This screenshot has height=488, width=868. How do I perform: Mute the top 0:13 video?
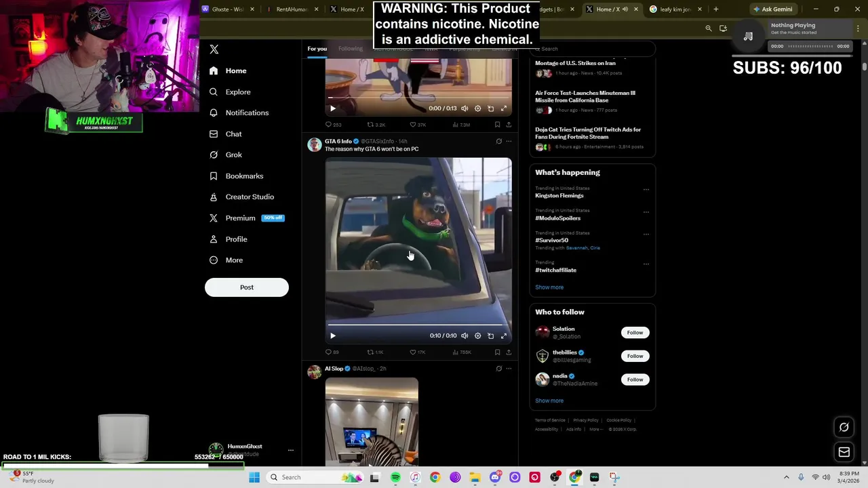coord(465,108)
